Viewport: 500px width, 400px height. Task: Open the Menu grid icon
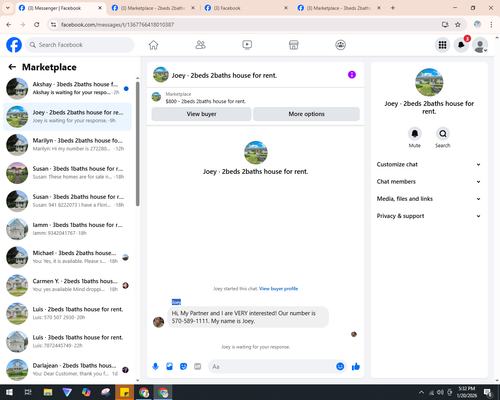pos(442,45)
